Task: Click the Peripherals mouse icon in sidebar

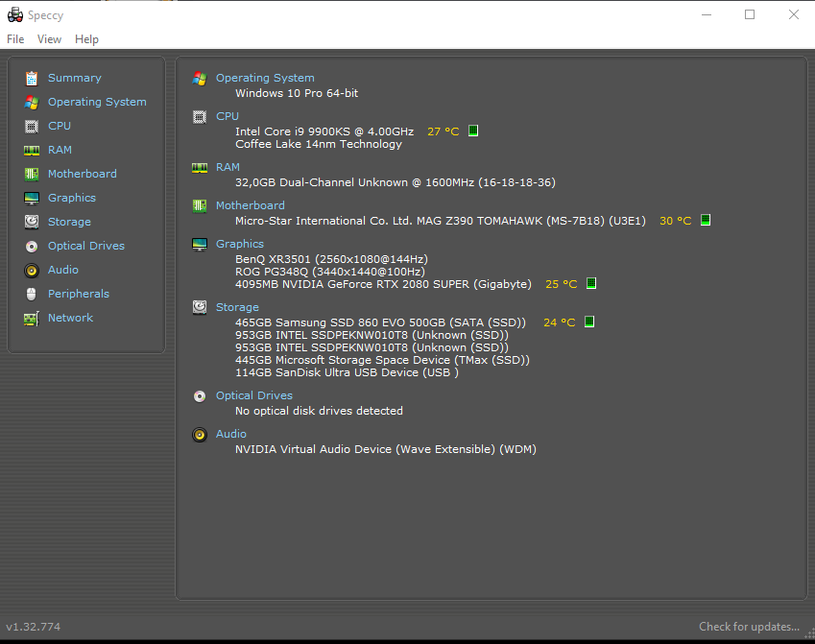Action: pyautogui.click(x=32, y=295)
